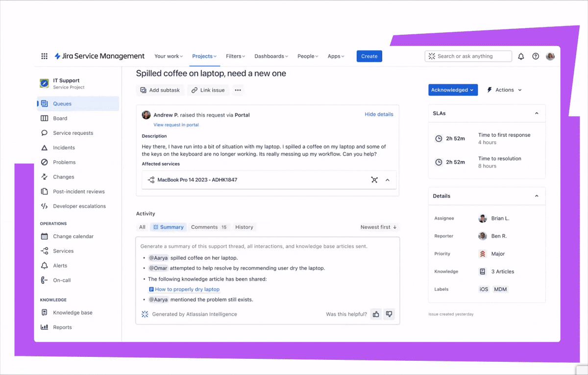Click the Knowledge base icon
Viewport: 588px width, 375px height.
click(44, 313)
